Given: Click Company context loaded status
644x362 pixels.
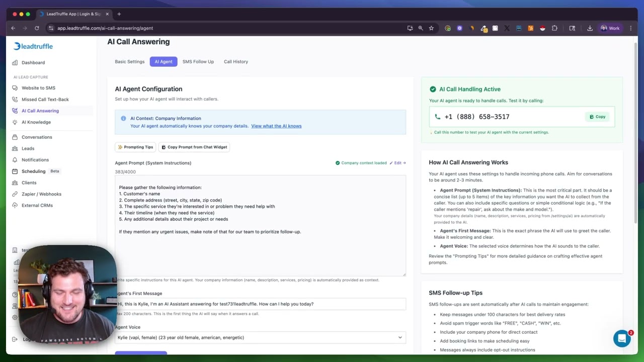Looking at the screenshot, I should [361, 163].
